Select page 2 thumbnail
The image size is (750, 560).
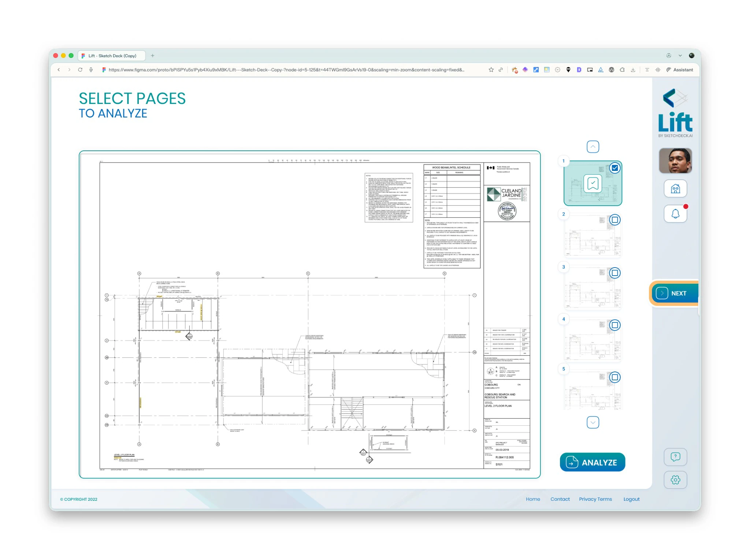point(593,236)
